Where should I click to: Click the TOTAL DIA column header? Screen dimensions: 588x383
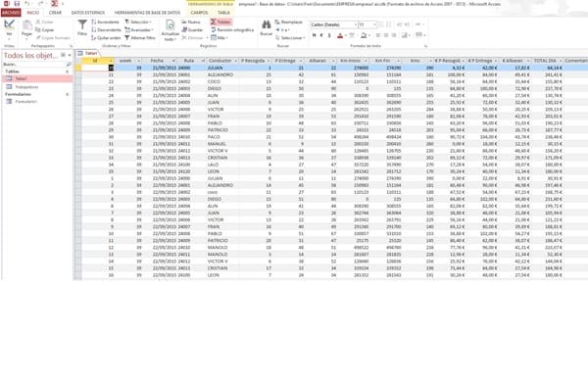coord(548,61)
